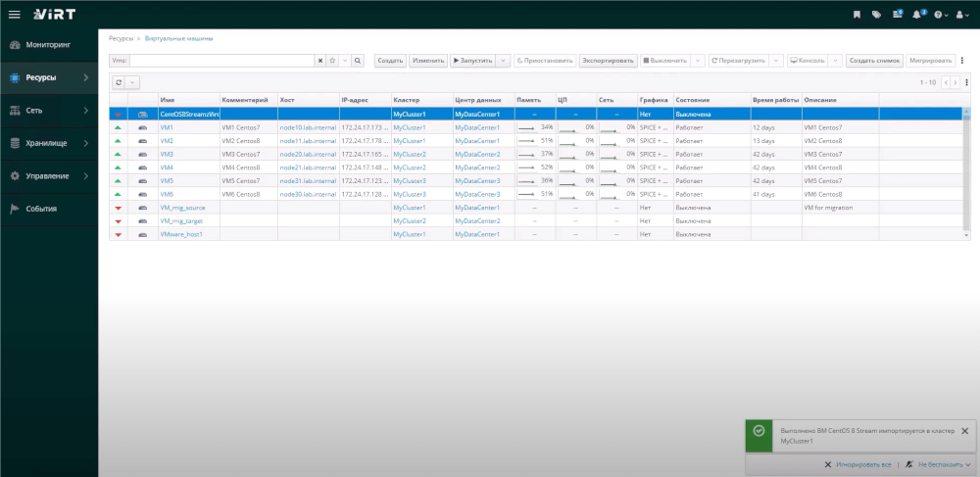Click the Мигрировать button
Image resolution: width=980 pixels, height=477 pixels.
[931, 61]
